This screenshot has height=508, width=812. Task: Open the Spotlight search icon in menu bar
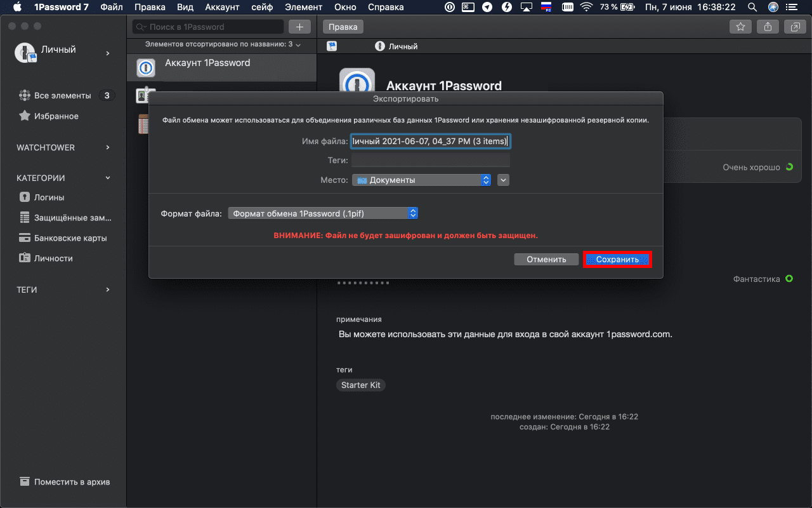tap(752, 8)
